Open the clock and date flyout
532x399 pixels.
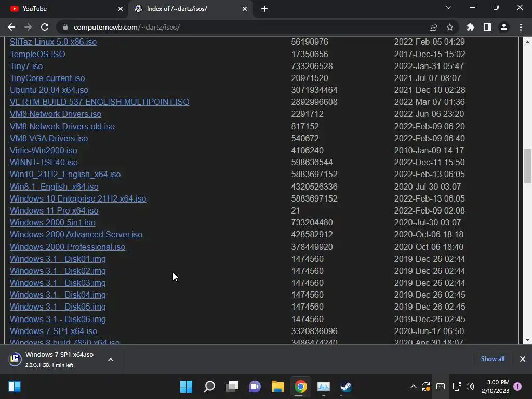[495, 387]
